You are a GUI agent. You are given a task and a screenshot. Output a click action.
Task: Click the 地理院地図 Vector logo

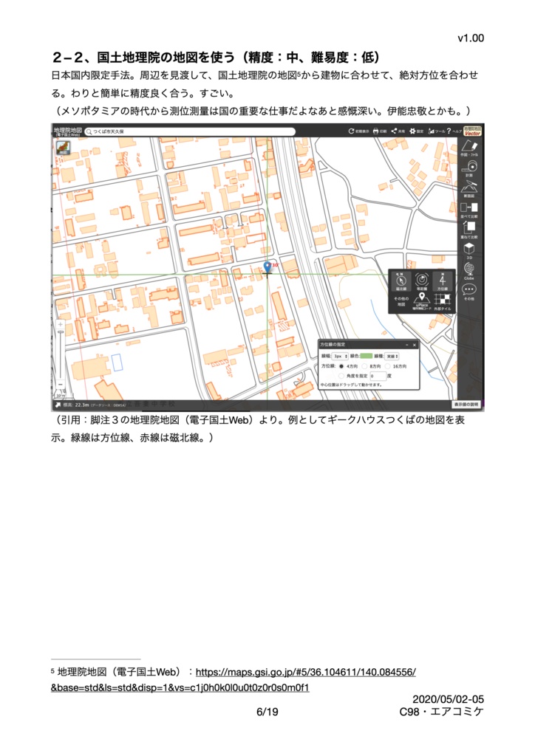(472, 131)
